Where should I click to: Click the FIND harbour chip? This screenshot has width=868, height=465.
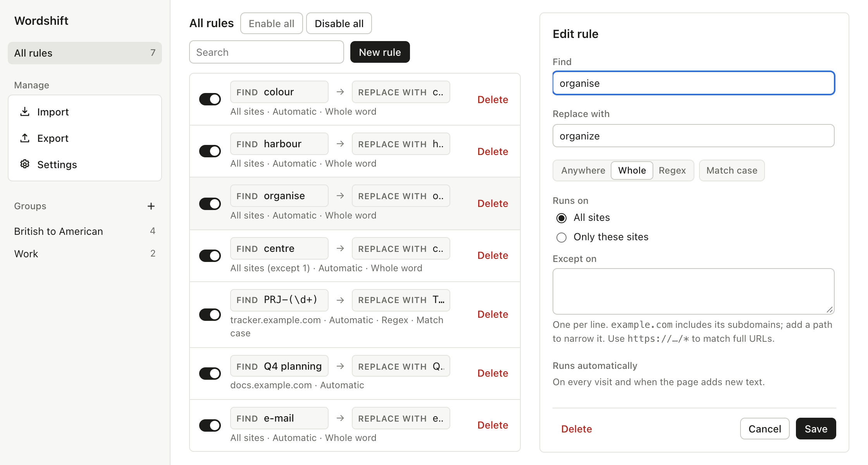279,144
